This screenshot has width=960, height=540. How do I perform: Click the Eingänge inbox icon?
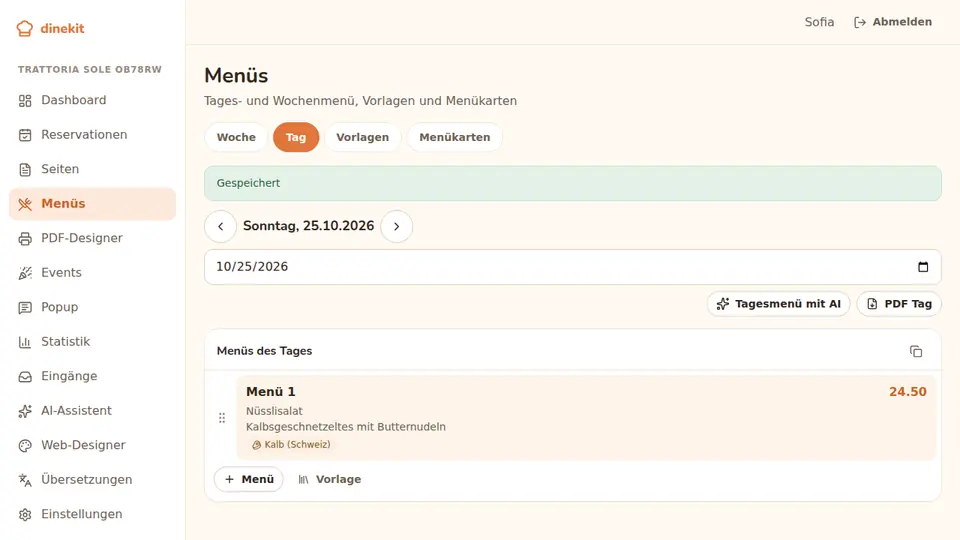pyautogui.click(x=25, y=377)
